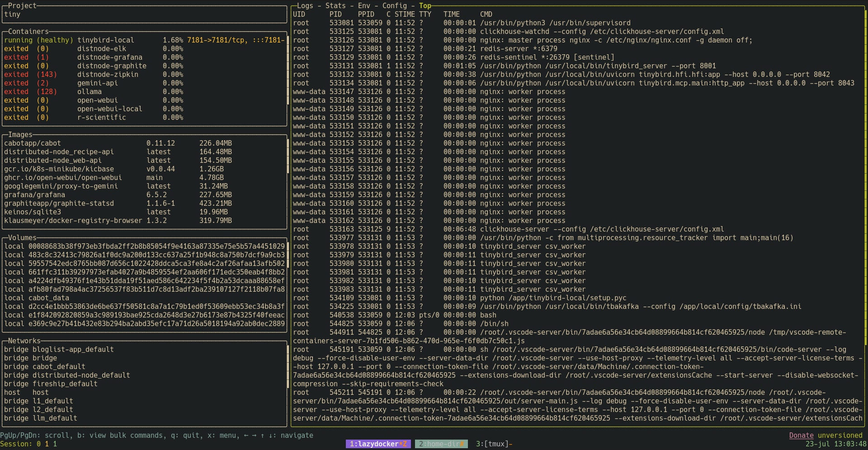This screenshot has height=450, width=868.
Task: Open the Config tab
Action: click(395, 6)
